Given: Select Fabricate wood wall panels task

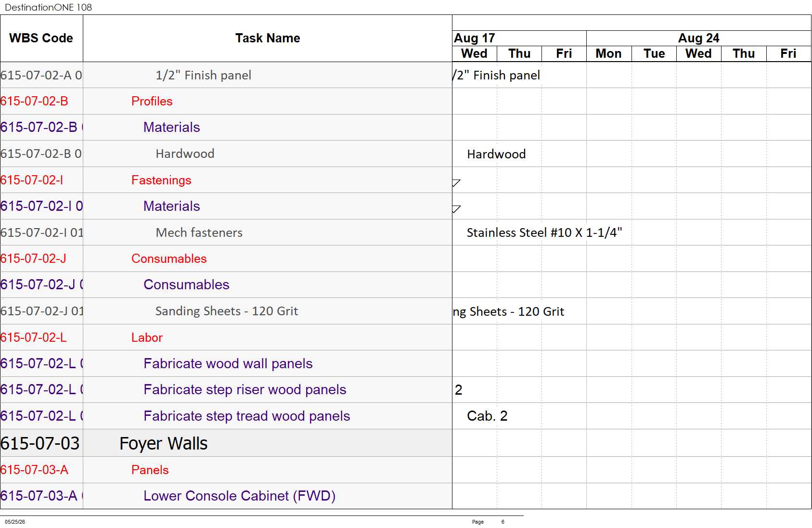Looking at the screenshot, I should pos(228,363).
